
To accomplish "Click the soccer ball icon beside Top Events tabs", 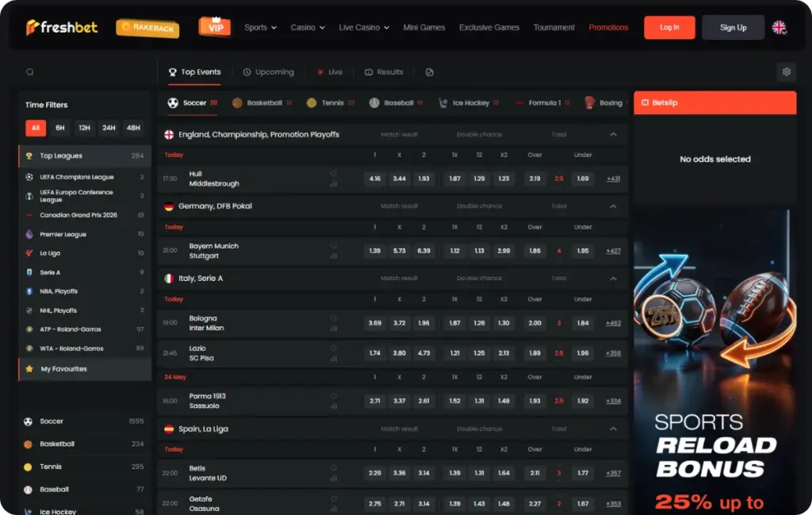I will click(x=173, y=102).
